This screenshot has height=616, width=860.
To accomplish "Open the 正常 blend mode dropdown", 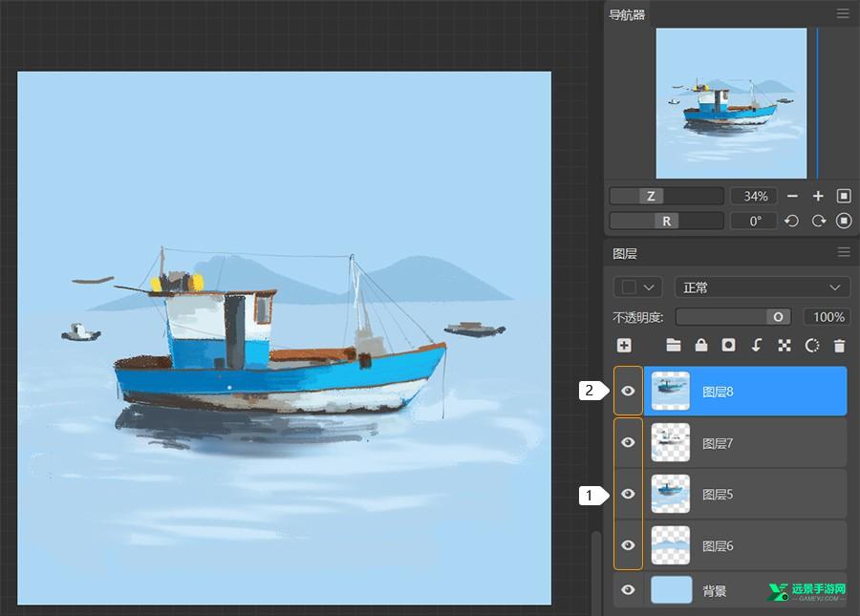I will pos(763,287).
